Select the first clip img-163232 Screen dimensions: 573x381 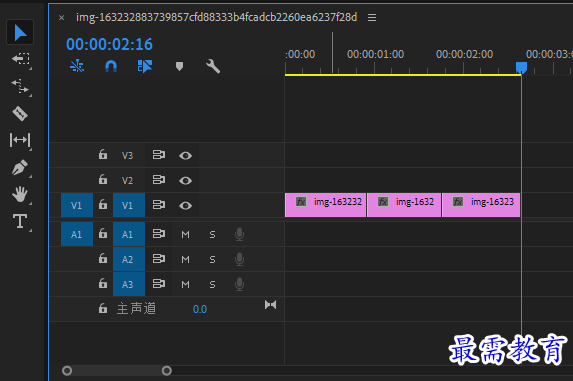point(325,205)
